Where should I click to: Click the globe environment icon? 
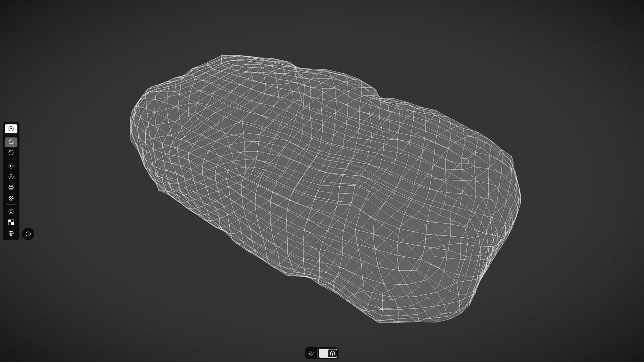pyautogui.click(x=11, y=233)
